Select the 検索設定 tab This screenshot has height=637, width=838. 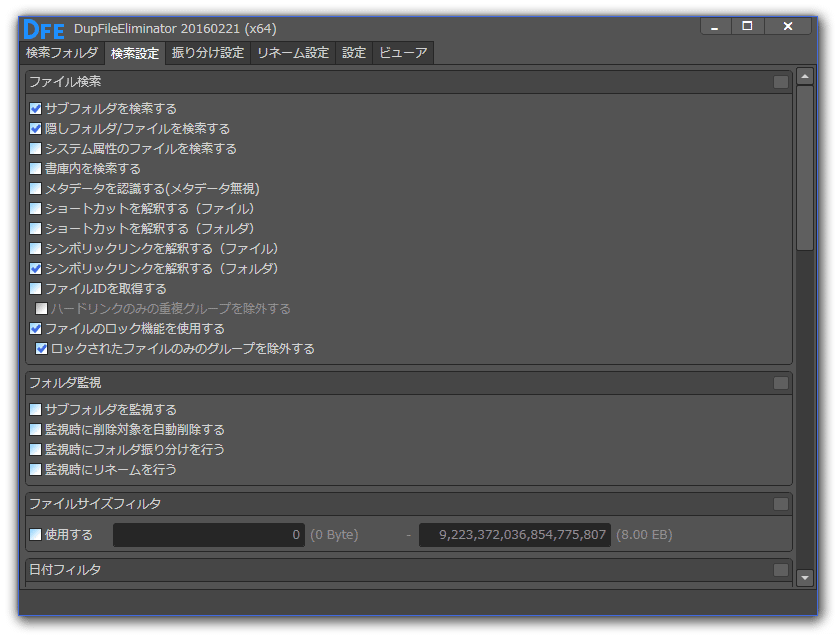coord(135,53)
